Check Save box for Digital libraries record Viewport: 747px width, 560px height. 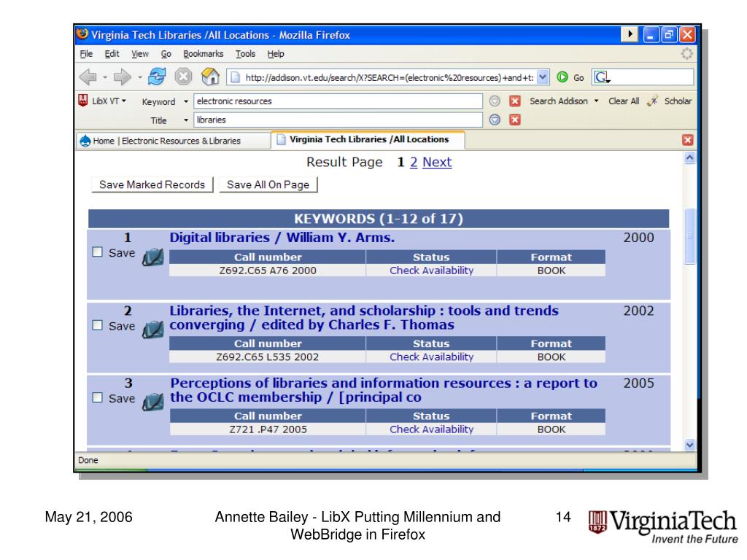coord(98,252)
